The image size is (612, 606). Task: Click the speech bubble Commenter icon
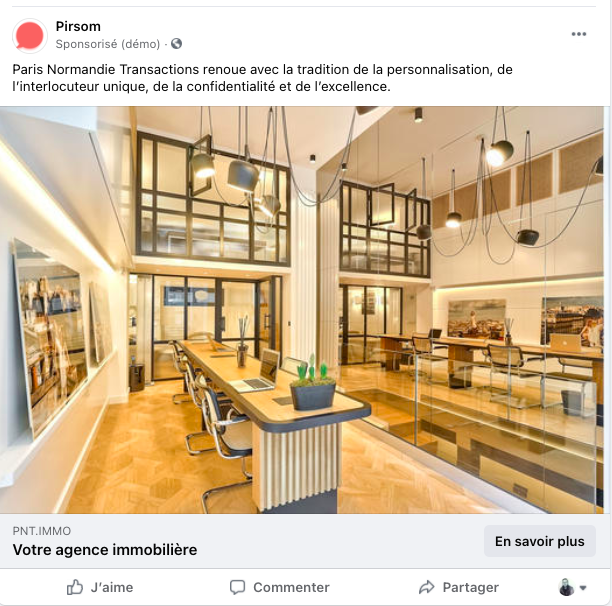(237, 587)
